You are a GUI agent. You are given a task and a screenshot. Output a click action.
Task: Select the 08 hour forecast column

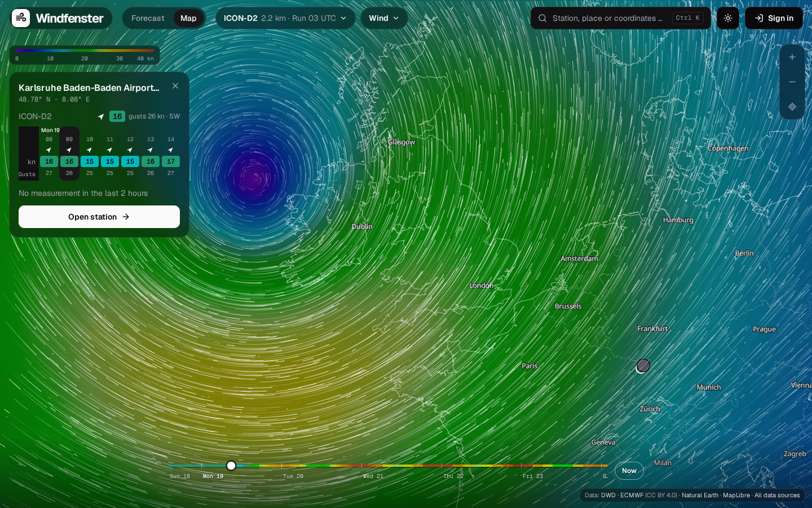[x=49, y=154]
